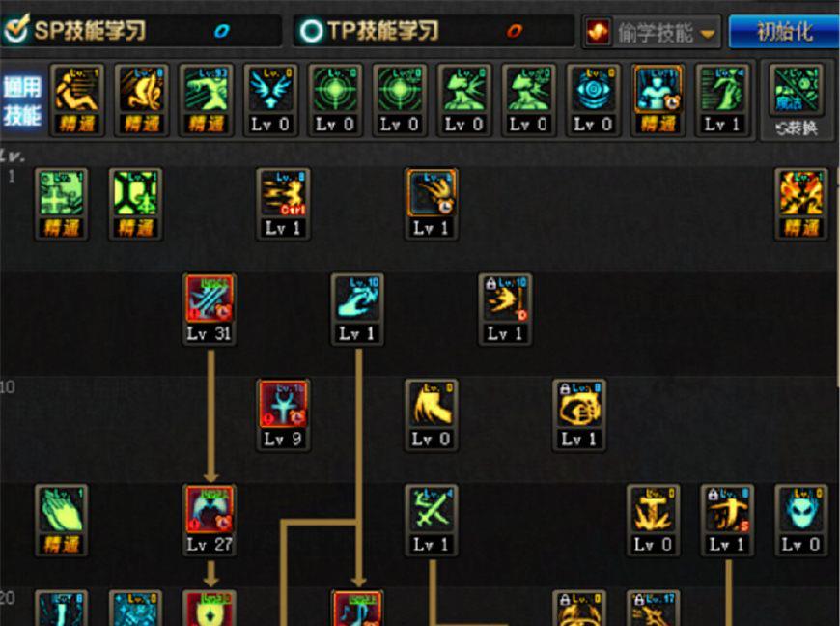Click the crossed swords skill icon
Image resolution: width=840 pixels, height=626 pixels.
[x=432, y=520]
